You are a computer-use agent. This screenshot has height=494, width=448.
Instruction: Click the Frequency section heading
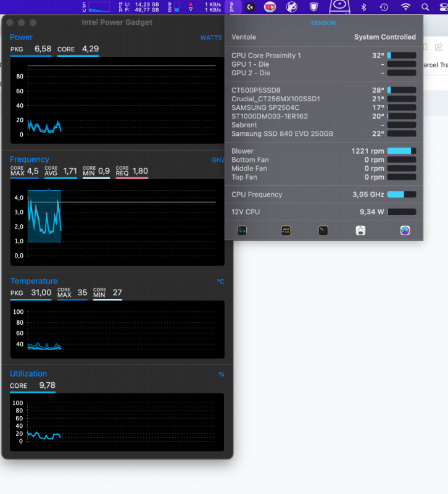coord(29,159)
